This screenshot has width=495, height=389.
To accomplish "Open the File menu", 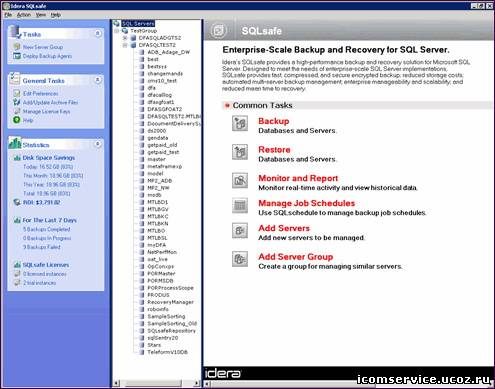I will [8, 15].
